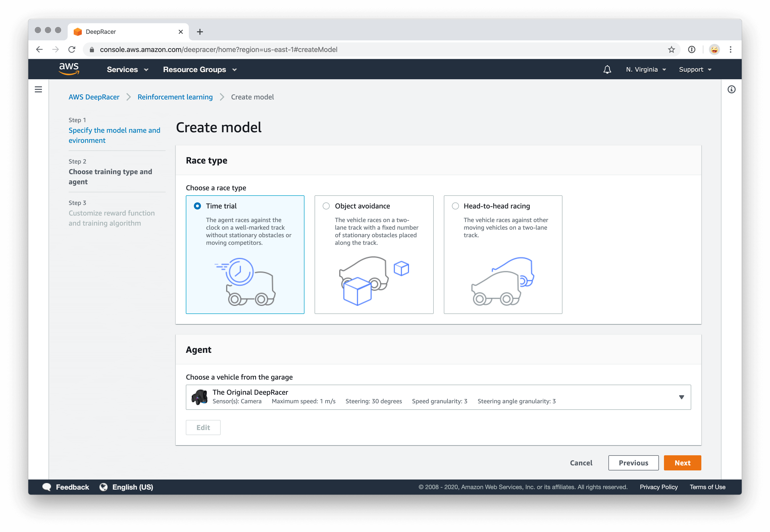770x532 pixels.
Task: Reload the page with the refresh icon
Action: click(x=72, y=49)
